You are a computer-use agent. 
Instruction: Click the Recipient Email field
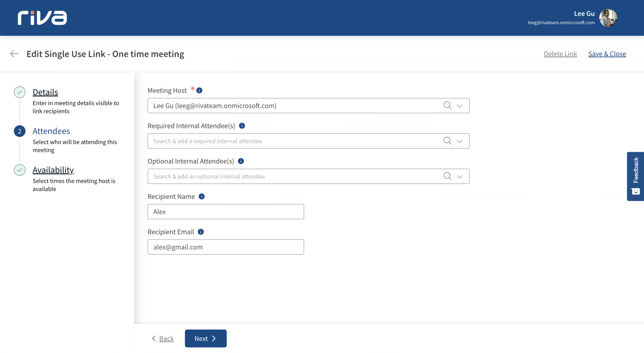click(226, 247)
